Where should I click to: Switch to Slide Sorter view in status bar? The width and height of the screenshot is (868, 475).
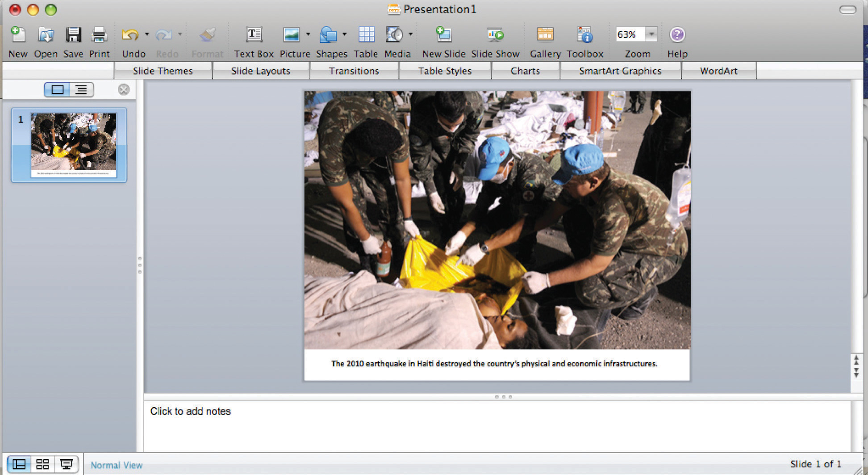tap(42, 464)
